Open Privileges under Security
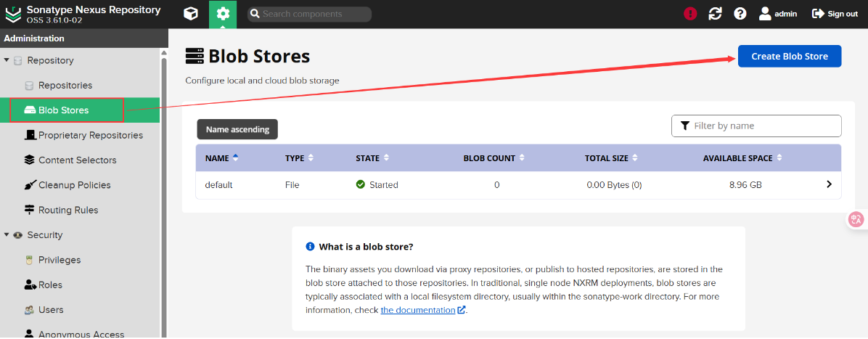The image size is (868, 339). 60,260
